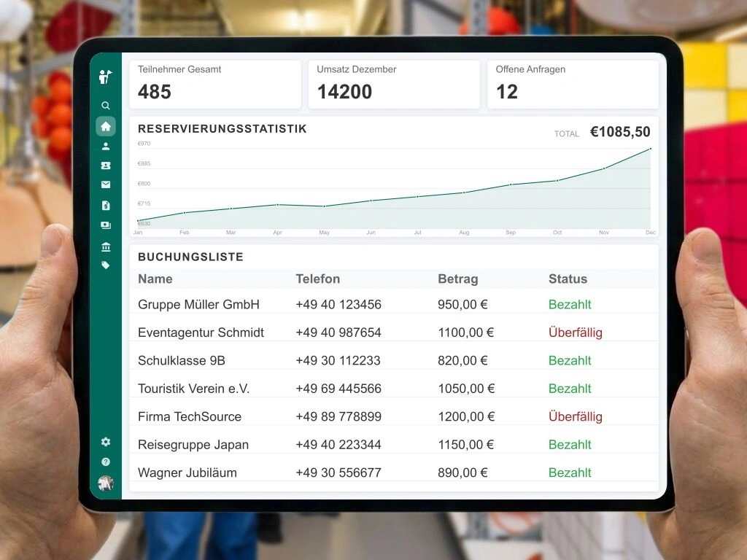The height and width of the screenshot is (560, 747).
Task: Open the participants person icon
Action: click(x=106, y=146)
